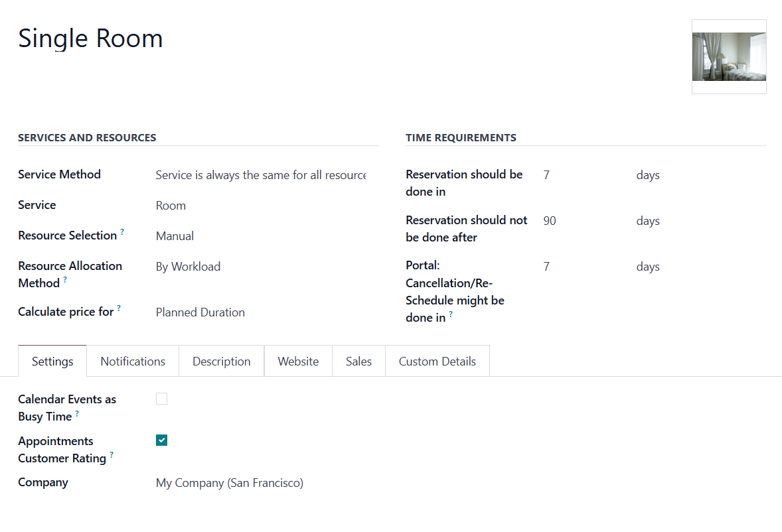The width and height of the screenshot is (782, 532).
Task: Open the Planned Duration price dropdown
Action: tap(261, 312)
